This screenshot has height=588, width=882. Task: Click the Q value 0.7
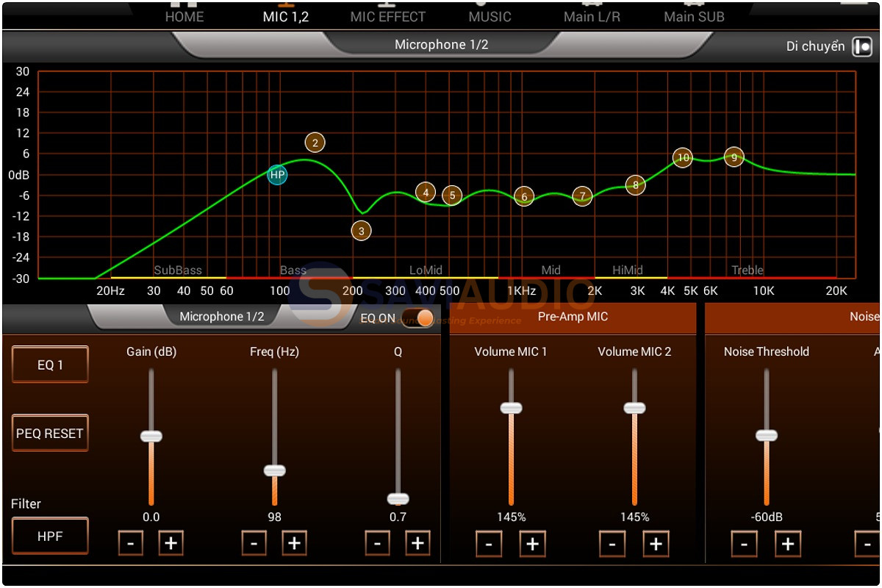(x=398, y=517)
